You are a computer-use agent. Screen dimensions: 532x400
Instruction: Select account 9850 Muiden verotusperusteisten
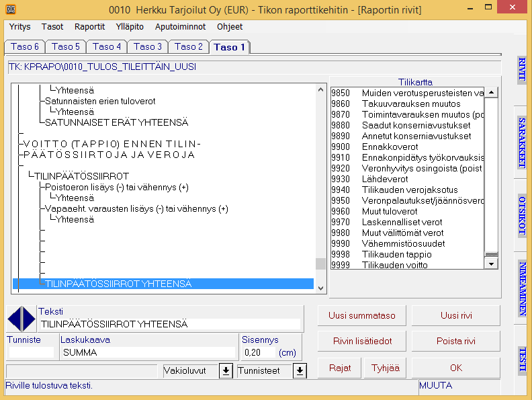[x=407, y=93]
